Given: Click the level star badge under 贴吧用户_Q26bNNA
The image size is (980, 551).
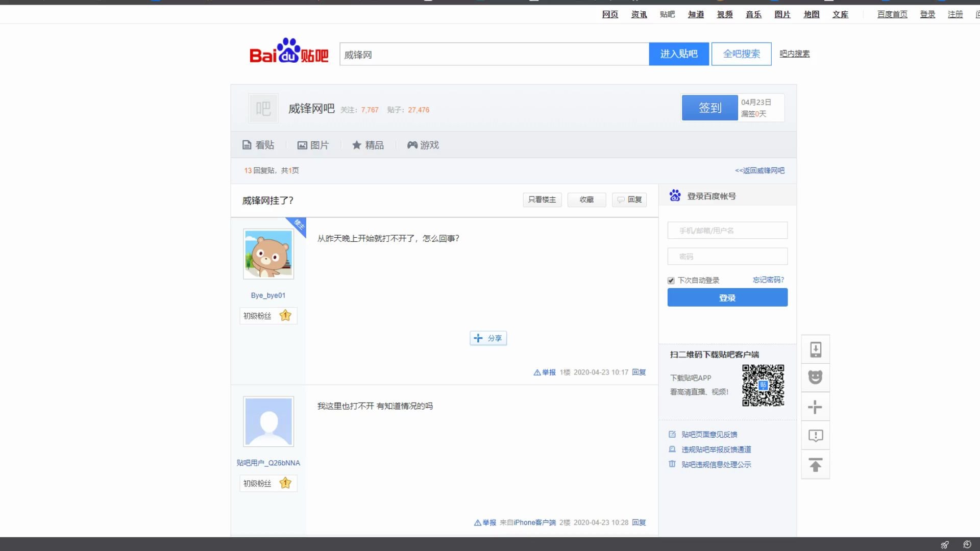Looking at the screenshot, I should [x=285, y=483].
